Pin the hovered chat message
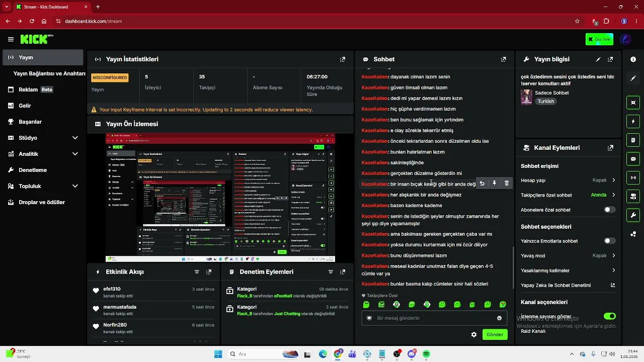Image resolution: width=644 pixels, height=362 pixels. point(494,184)
